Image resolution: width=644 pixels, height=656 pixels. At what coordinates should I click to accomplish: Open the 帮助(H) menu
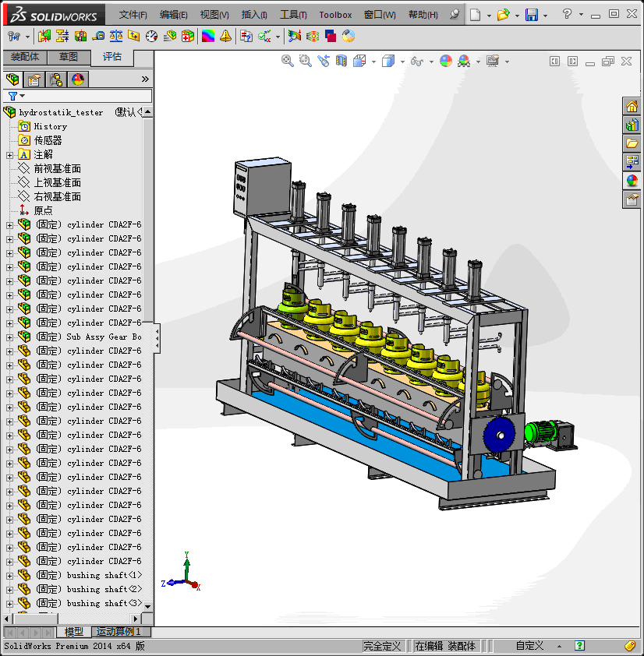[x=423, y=15]
